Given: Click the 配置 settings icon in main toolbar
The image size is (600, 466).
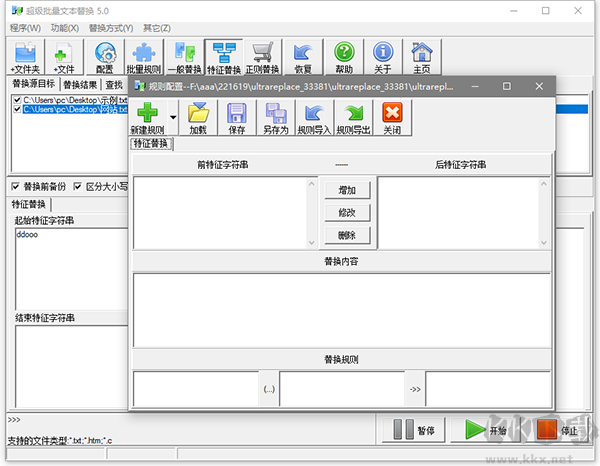Looking at the screenshot, I should click(104, 53).
